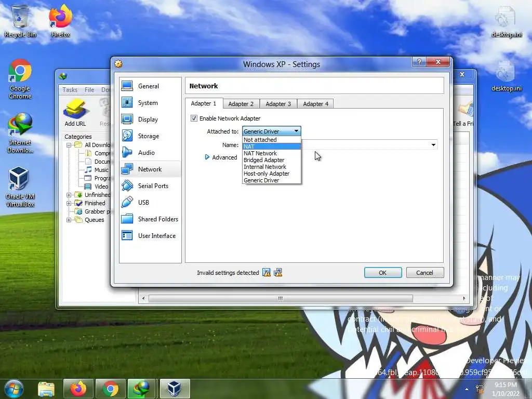532x399 pixels.
Task: Open Internet Download Manager desktop shortcut
Action: coord(20,133)
